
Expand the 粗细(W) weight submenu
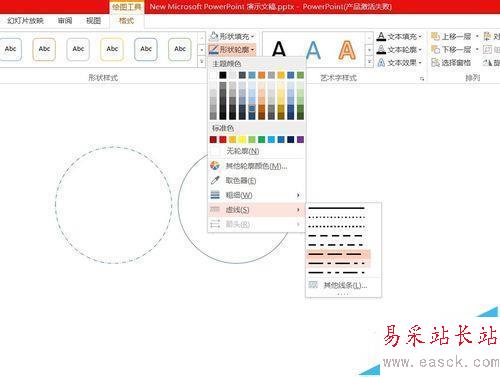257,195
